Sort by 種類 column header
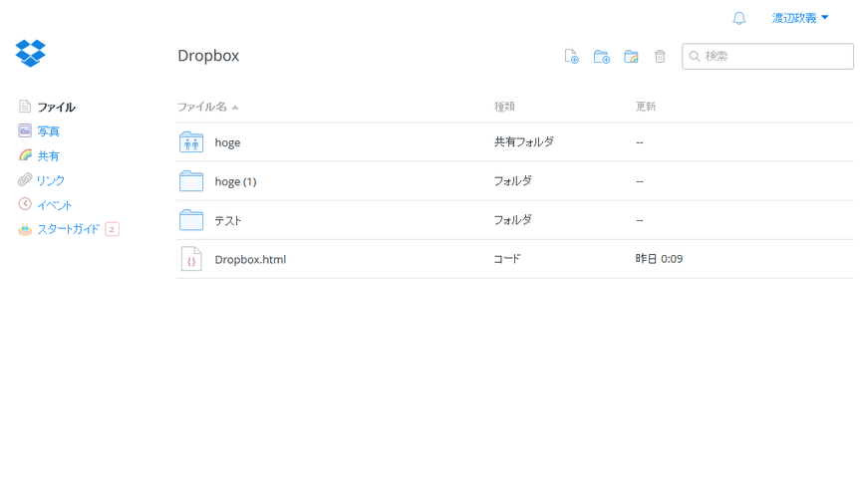The width and height of the screenshot is (860, 504). point(504,107)
